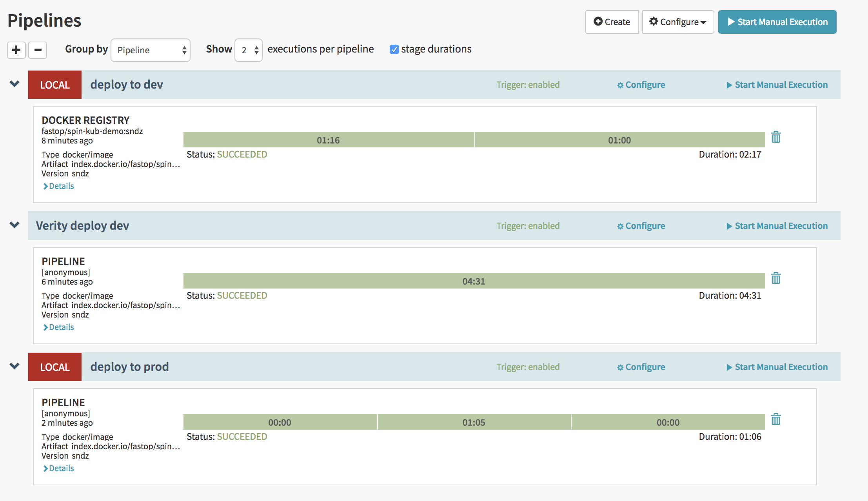Click the plus expand-all button
868x501 pixels.
pos(16,50)
